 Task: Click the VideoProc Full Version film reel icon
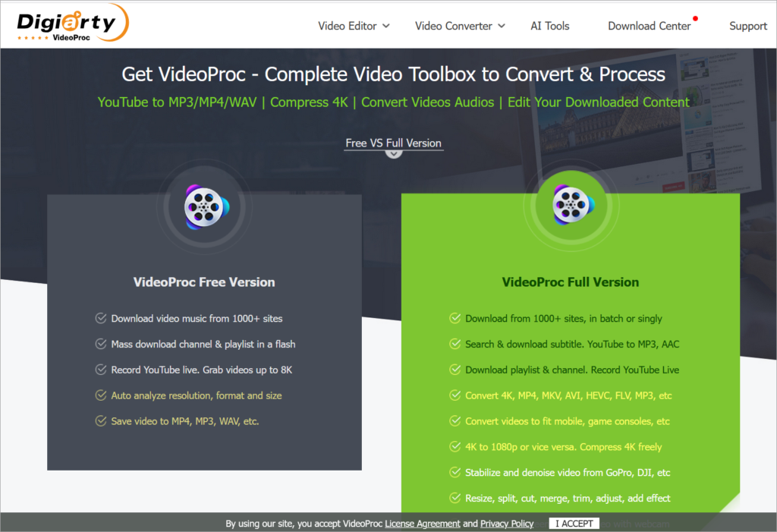[x=573, y=204]
